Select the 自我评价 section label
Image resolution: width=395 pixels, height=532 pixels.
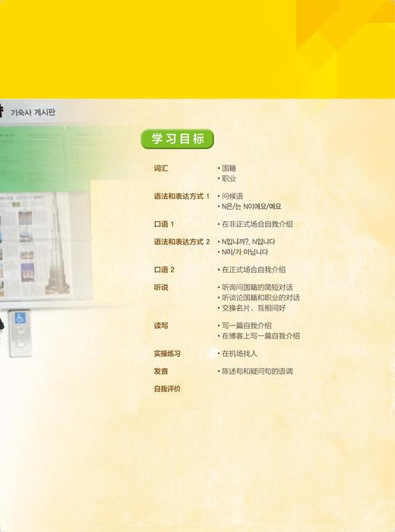coord(167,389)
